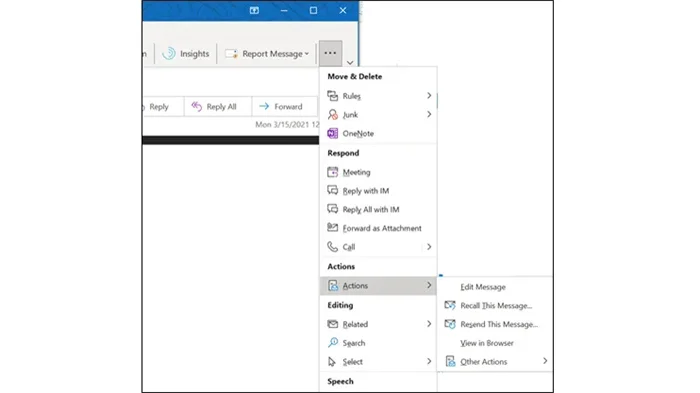The width and height of the screenshot is (700, 393).
Task: Click the Resend This Message envelope icon
Action: 450,324
